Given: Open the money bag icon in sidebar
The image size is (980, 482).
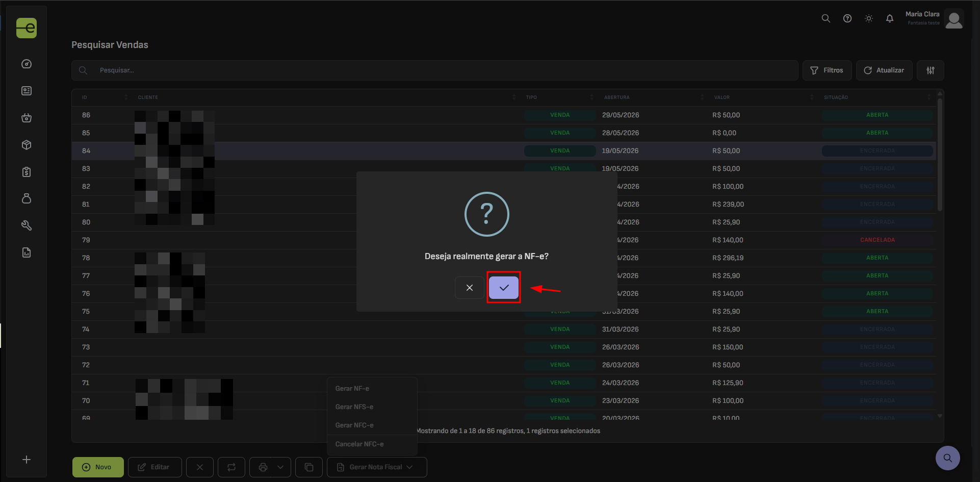Looking at the screenshot, I should click(27, 198).
